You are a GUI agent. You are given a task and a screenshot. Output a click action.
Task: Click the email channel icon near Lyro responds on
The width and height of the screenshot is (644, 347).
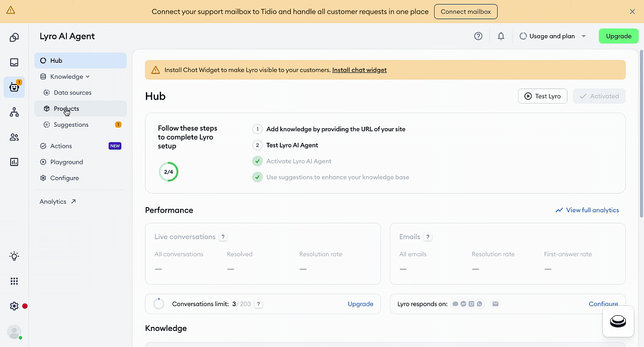tap(496, 304)
